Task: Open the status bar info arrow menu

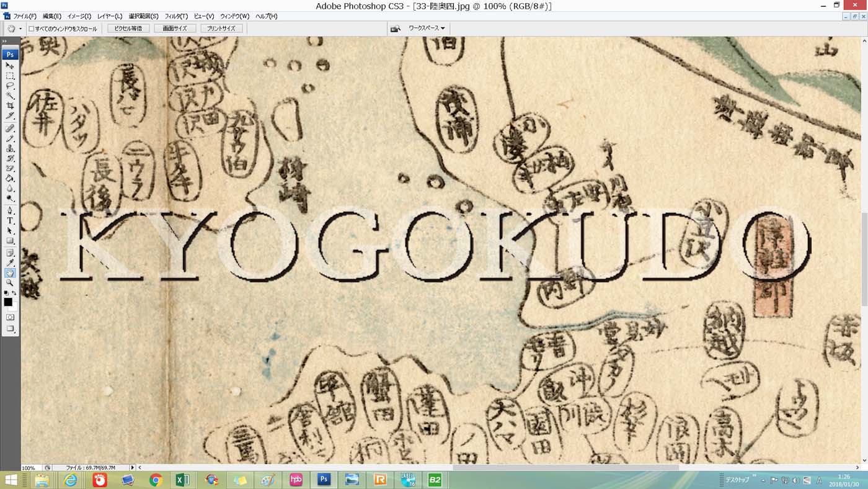Action: point(131,467)
